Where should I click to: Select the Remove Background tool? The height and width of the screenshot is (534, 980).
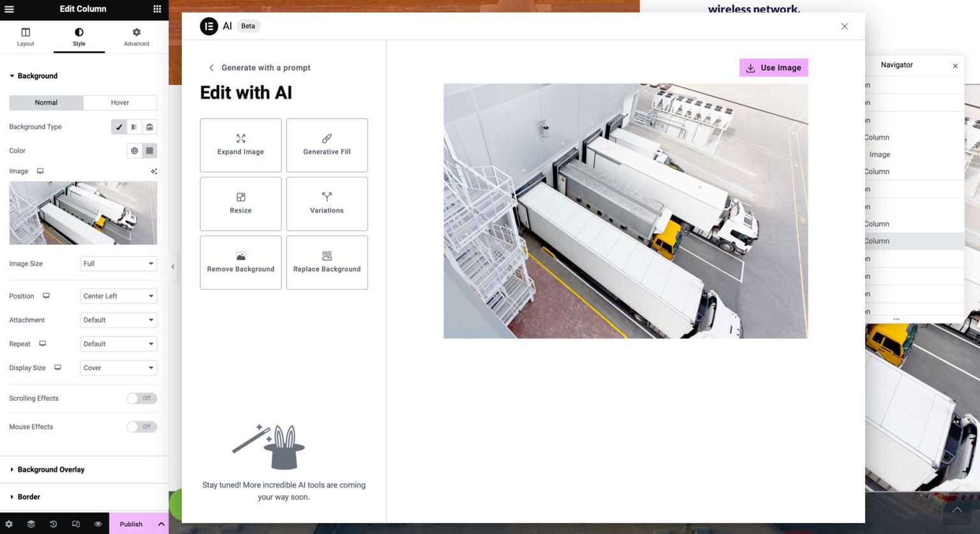(241, 262)
